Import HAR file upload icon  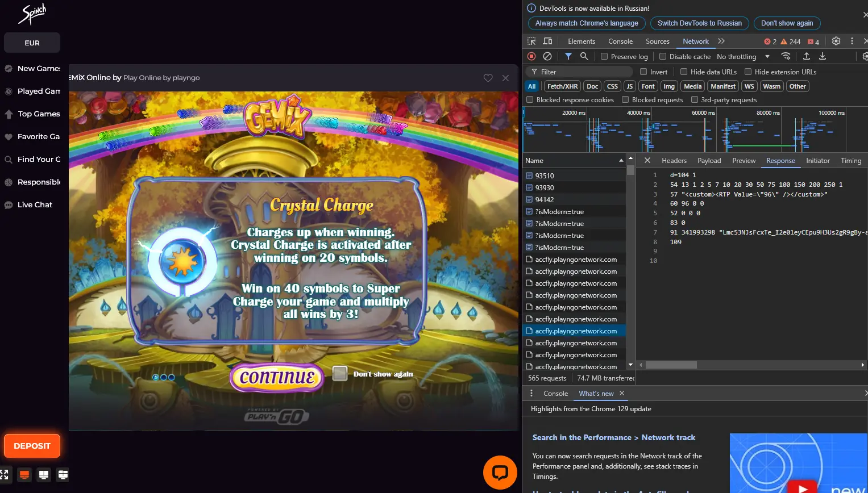[807, 56]
